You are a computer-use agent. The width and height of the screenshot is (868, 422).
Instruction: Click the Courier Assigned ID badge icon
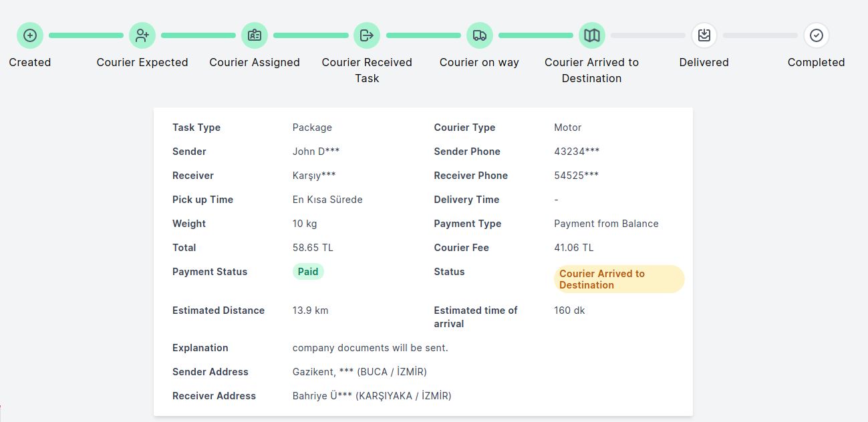click(x=255, y=35)
